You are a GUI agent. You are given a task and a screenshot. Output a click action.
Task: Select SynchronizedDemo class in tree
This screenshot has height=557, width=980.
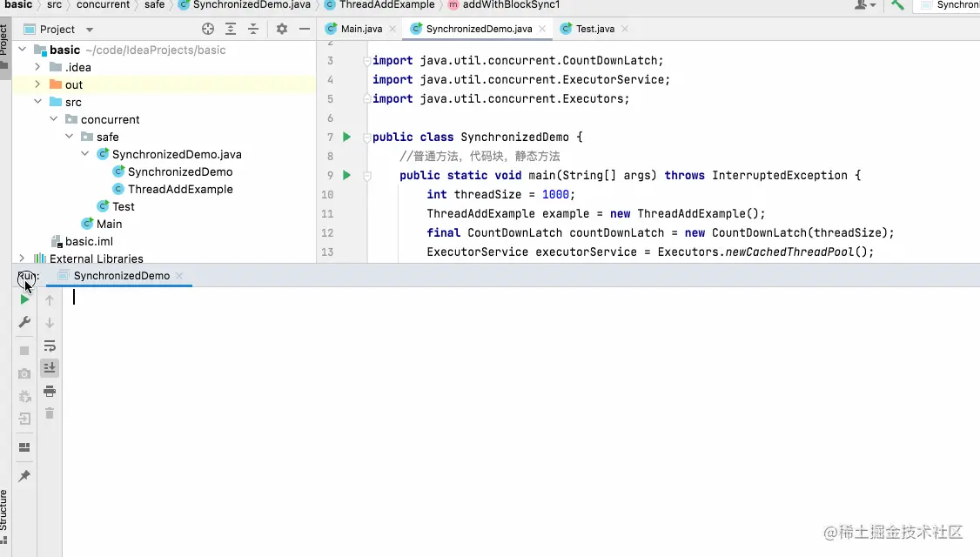tap(172, 171)
